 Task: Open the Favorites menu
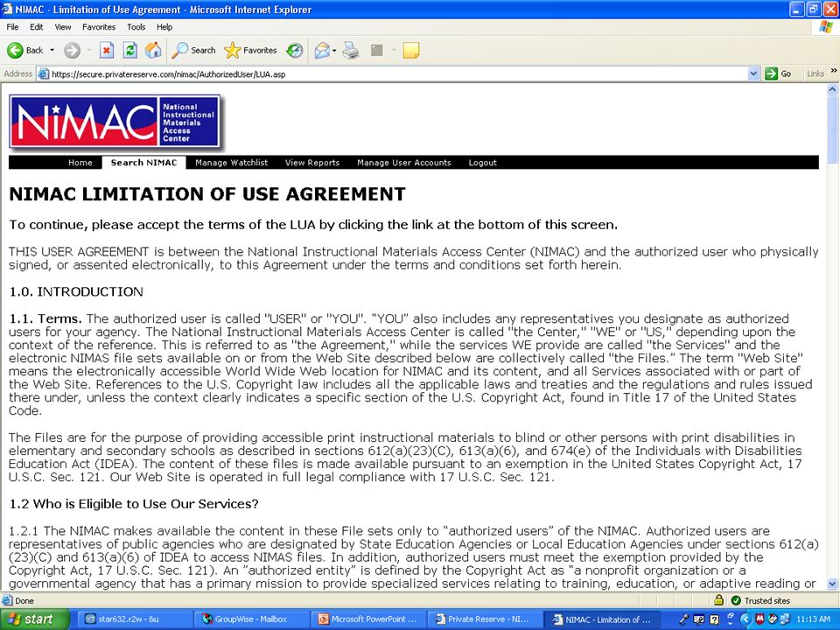pos(99,27)
